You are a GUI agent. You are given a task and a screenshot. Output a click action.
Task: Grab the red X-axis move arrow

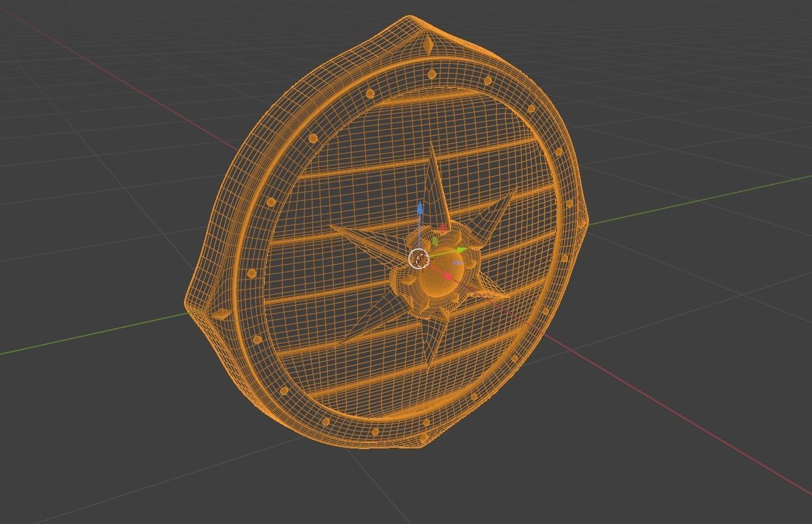click(449, 276)
